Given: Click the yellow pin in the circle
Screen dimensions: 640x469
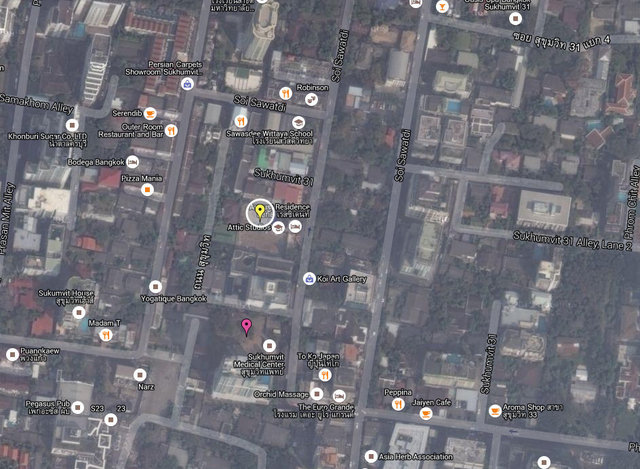Looking at the screenshot, I should [260, 212].
